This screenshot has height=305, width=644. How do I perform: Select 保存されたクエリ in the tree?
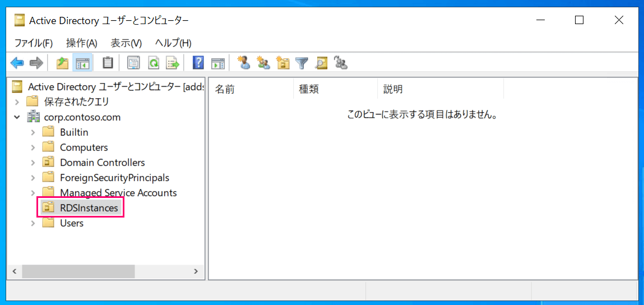click(76, 101)
